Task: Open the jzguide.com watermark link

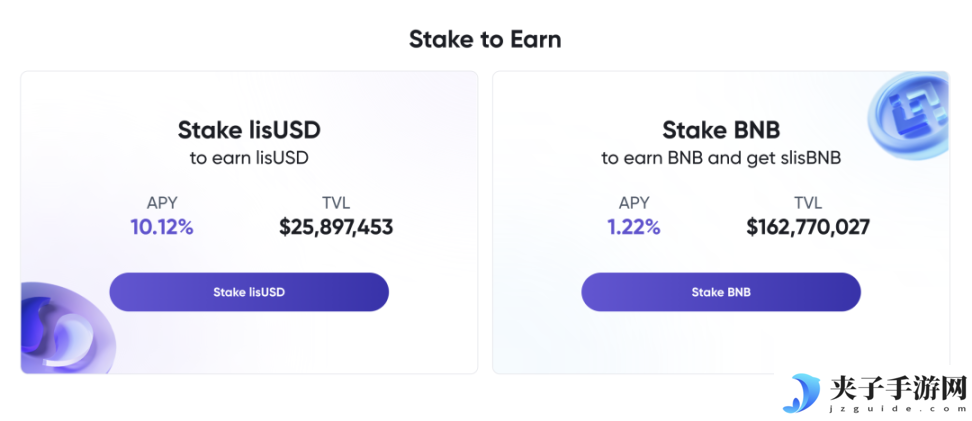Action: (897, 409)
